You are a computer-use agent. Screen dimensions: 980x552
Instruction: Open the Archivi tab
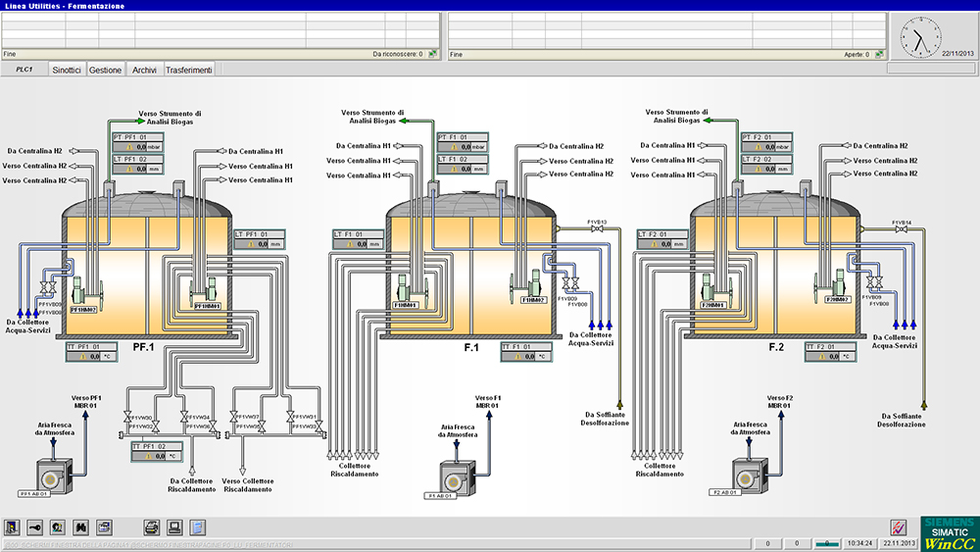coord(144,70)
